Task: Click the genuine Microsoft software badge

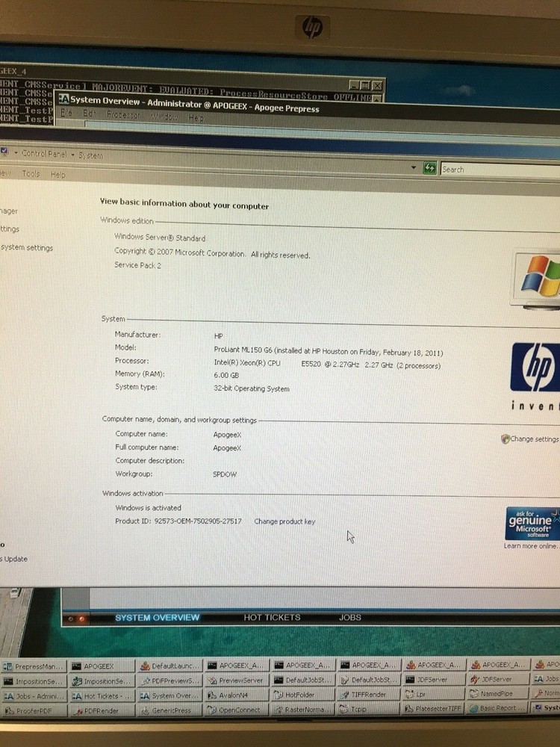Action: (x=531, y=524)
